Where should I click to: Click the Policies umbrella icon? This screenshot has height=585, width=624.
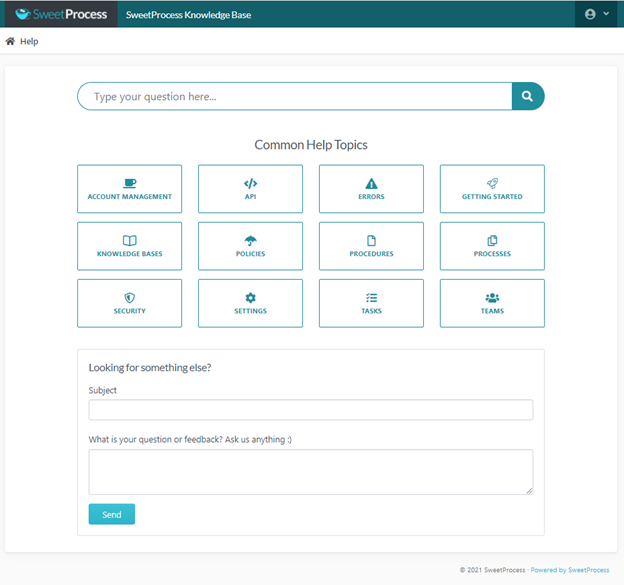pyautogui.click(x=251, y=240)
